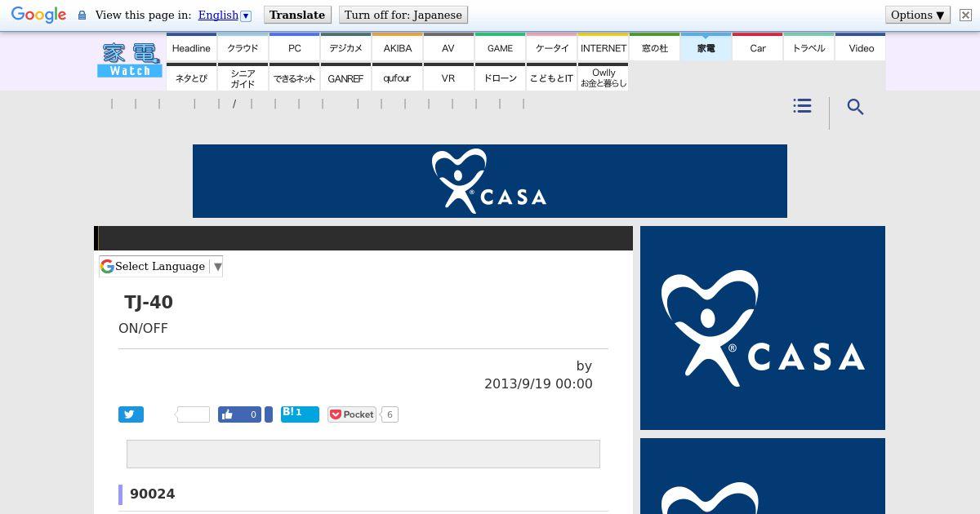Click Turn off for: Japanese
980x514 pixels.
[403, 15]
